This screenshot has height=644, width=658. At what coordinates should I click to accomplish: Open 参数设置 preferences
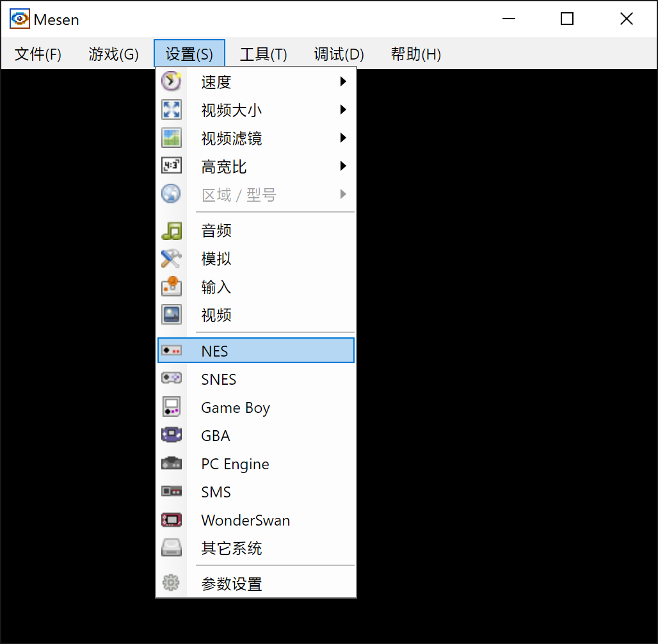(x=255, y=584)
